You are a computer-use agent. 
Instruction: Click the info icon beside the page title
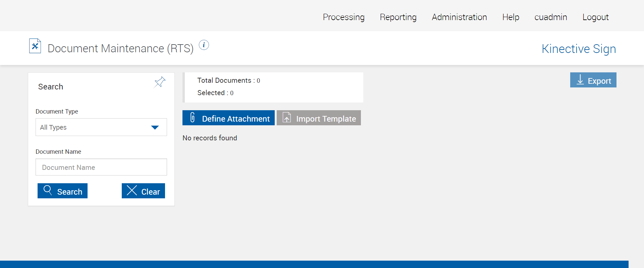click(204, 45)
